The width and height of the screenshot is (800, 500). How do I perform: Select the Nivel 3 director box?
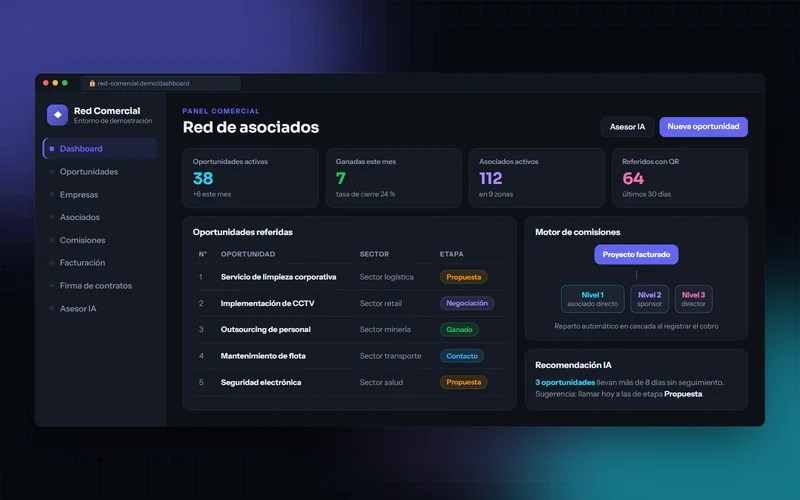[693, 299]
